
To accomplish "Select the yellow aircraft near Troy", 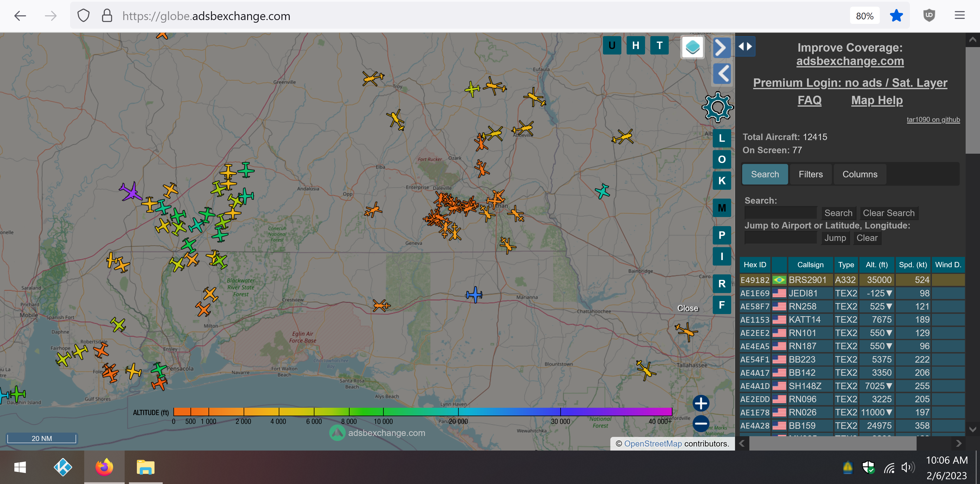I will tap(373, 78).
